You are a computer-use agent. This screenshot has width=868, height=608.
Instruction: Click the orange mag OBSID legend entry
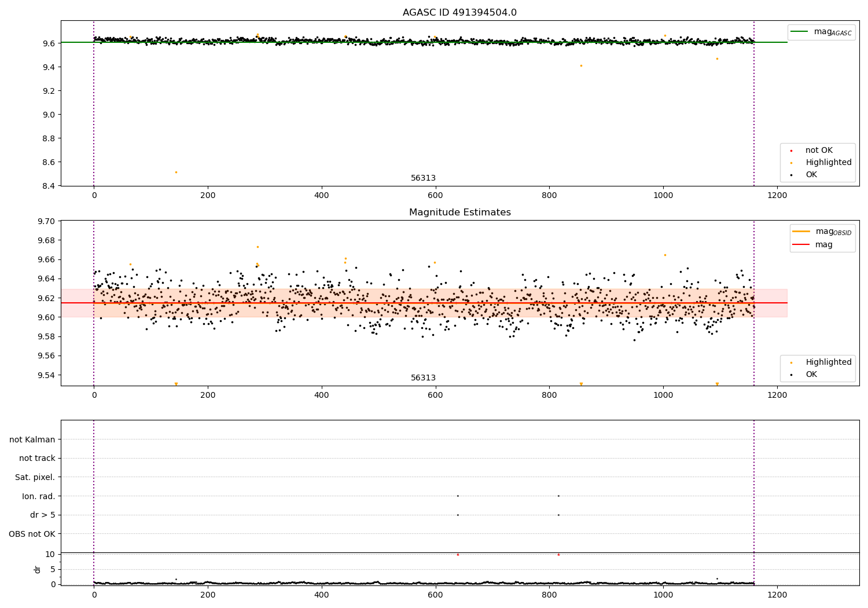tap(822, 232)
